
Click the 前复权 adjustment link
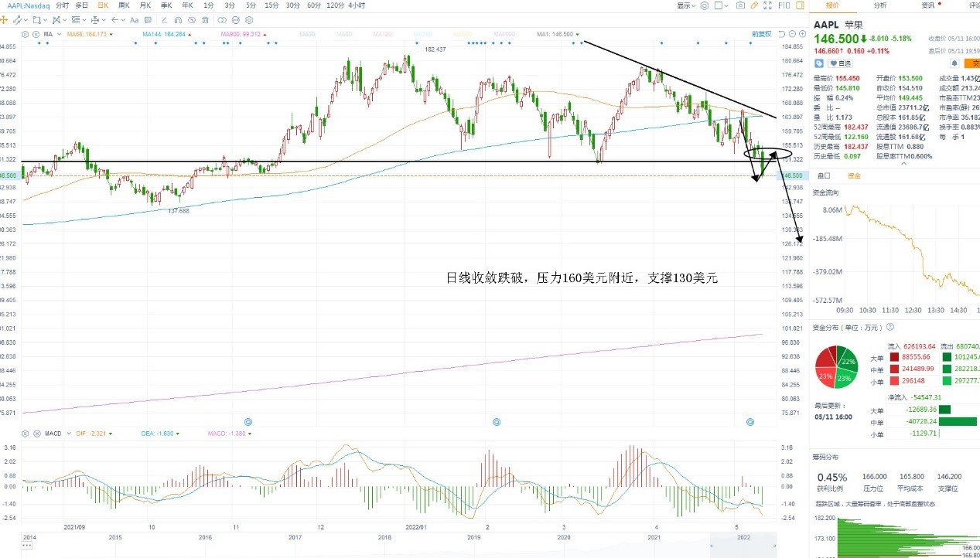761,34
